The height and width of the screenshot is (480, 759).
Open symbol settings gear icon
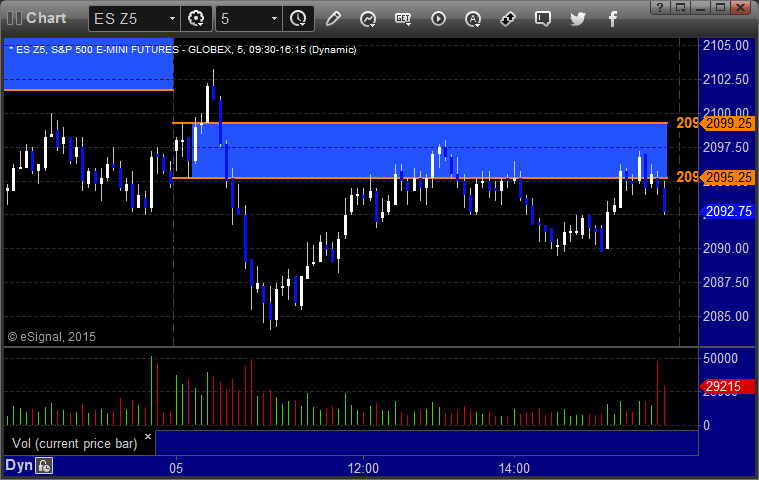[x=196, y=19]
